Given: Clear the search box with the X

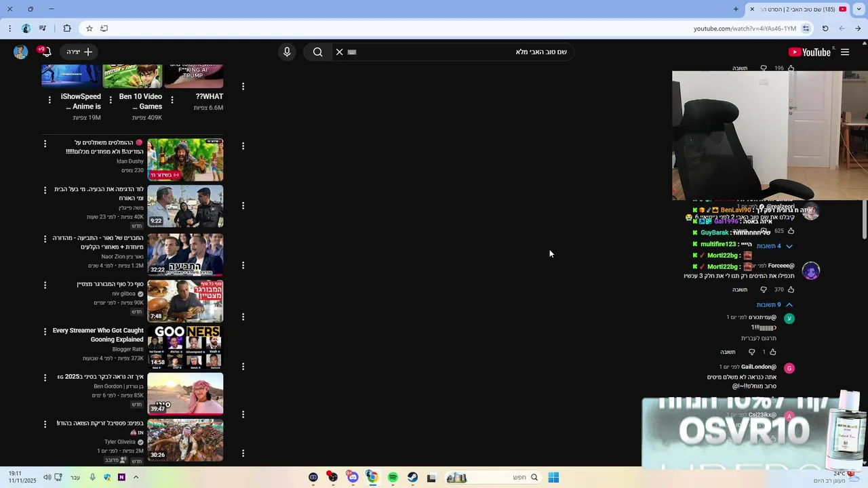Looking at the screenshot, I should [340, 52].
